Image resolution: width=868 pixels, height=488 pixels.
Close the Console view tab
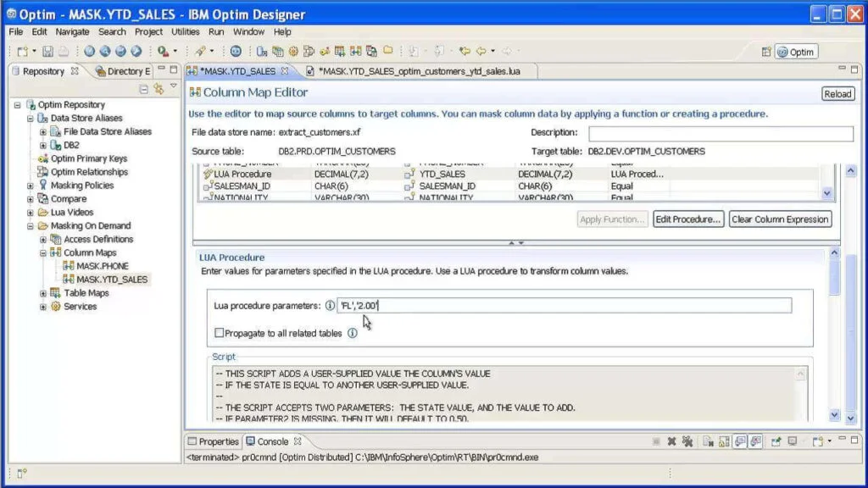[x=298, y=441]
